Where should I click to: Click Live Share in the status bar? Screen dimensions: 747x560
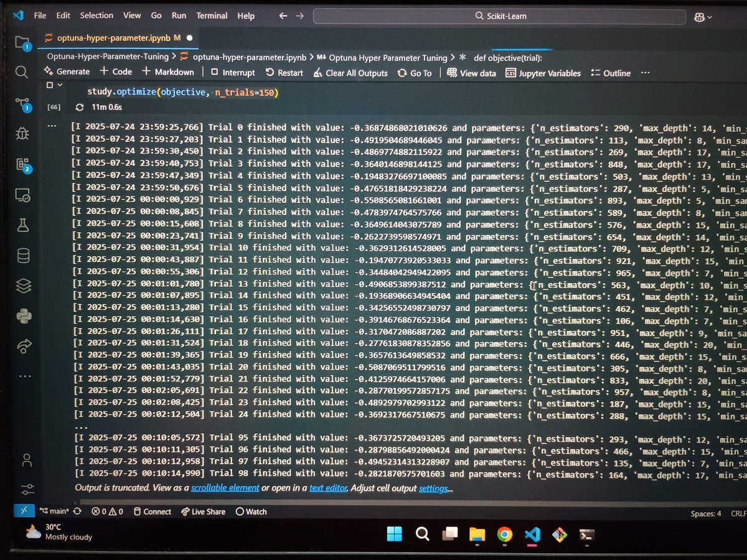click(x=203, y=511)
